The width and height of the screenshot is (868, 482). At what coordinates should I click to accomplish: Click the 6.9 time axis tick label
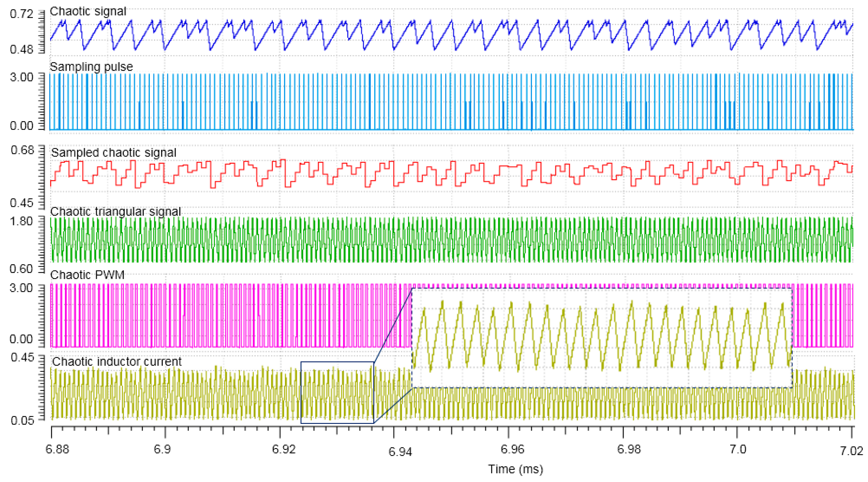click(x=162, y=450)
